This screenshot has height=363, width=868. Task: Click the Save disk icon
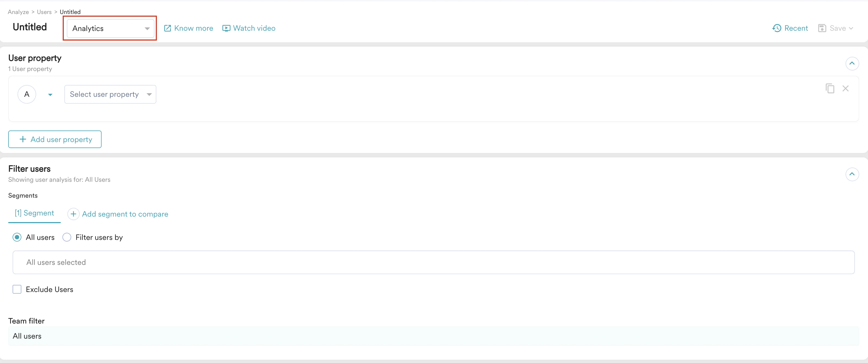[x=823, y=28]
